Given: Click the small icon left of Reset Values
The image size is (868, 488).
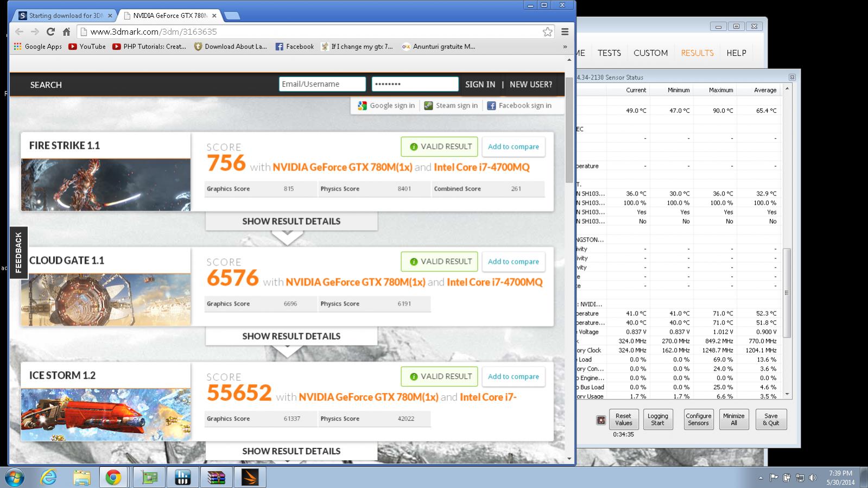Looking at the screenshot, I should coord(601,420).
